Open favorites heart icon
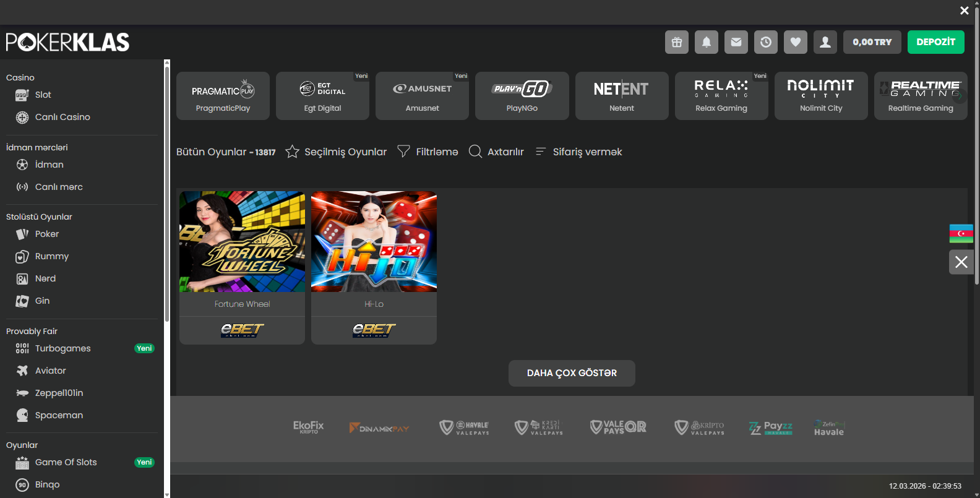This screenshot has height=498, width=980. 796,42
